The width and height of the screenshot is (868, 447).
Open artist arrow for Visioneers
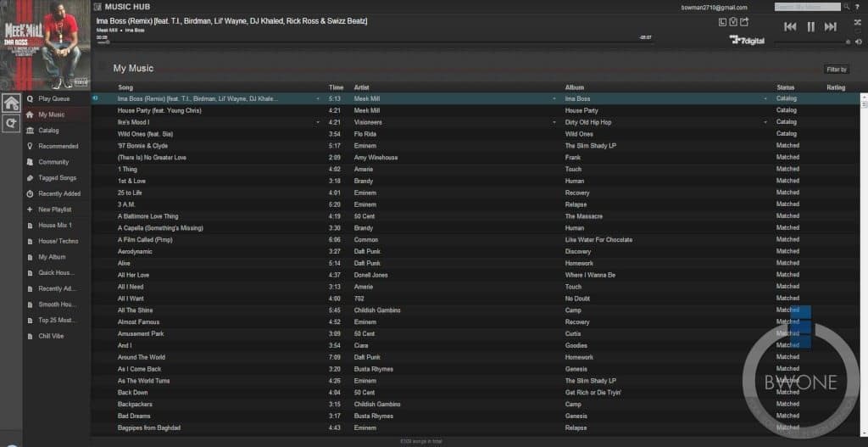(x=554, y=122)
